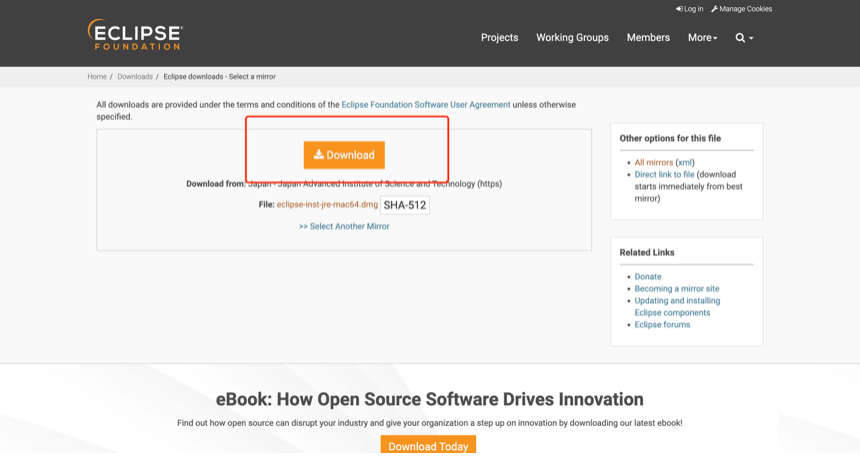Click the SHA-512 checksum button
This screenshot has height=470, width=860.
click(x=405, y=205)
